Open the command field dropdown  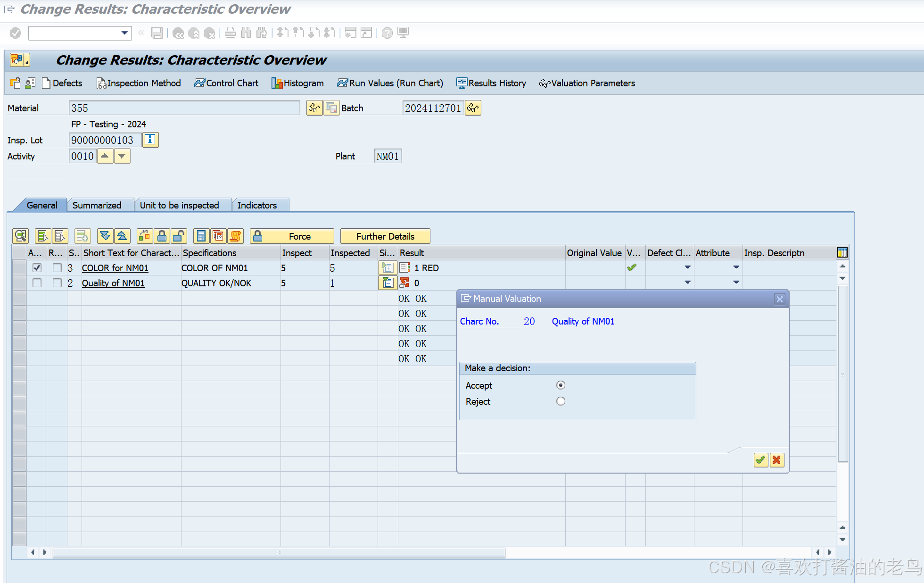click(x=124, y=33)
